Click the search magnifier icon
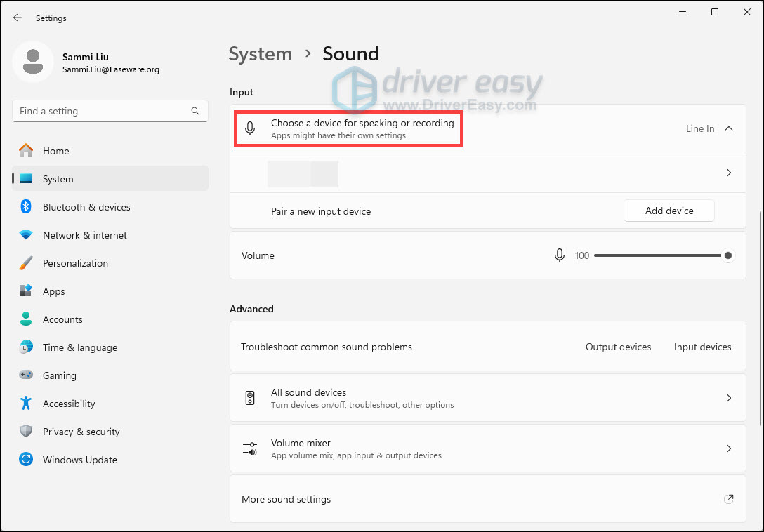This screenshot has width=764, height=532. [195, 111]
